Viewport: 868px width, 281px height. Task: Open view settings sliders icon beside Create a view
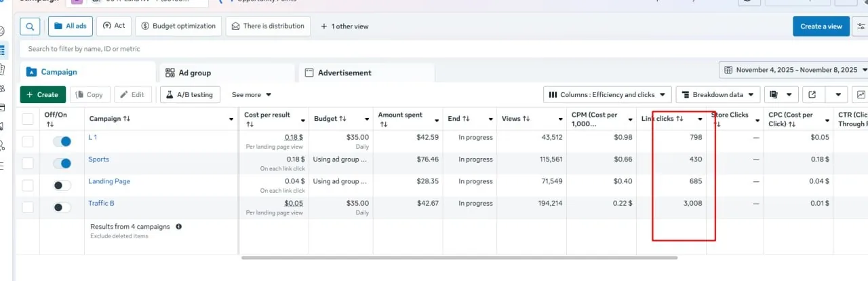tap(861, 26)
